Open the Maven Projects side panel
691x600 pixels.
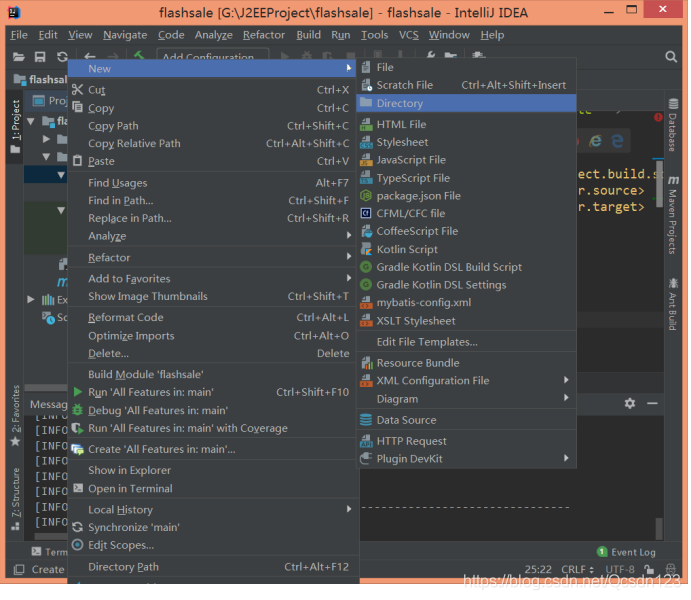672,215
